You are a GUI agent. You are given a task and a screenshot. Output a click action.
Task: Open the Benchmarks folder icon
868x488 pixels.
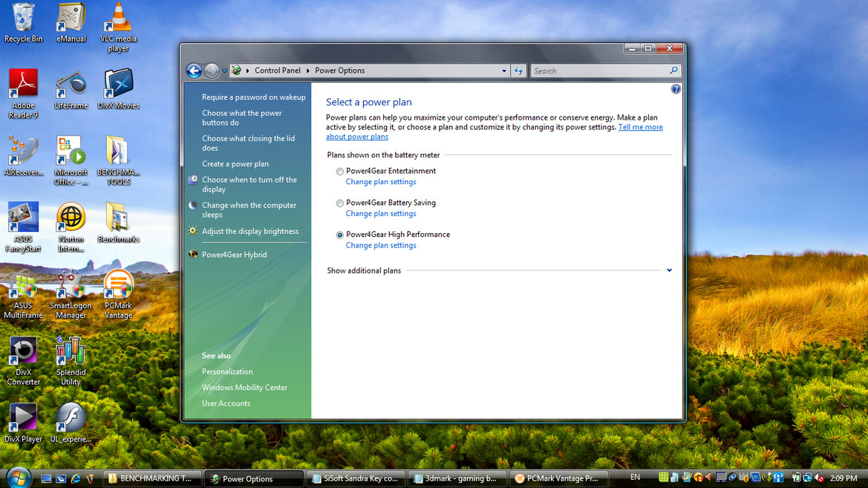(118, 223)
